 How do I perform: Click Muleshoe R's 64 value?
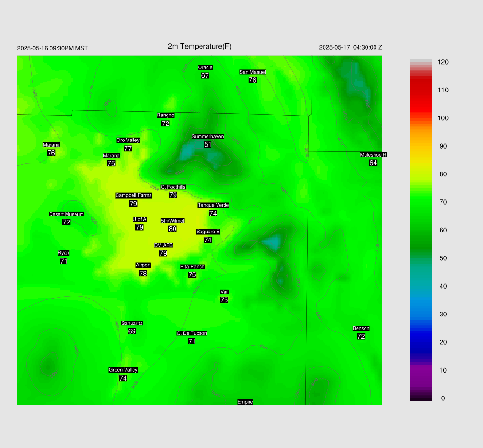pos(373,163)
